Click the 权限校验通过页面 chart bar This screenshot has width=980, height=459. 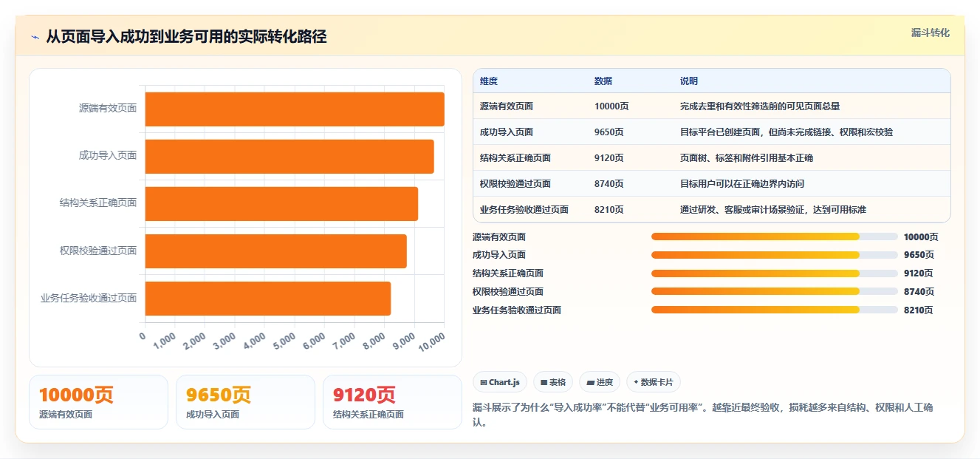click(x=276, y=251)
